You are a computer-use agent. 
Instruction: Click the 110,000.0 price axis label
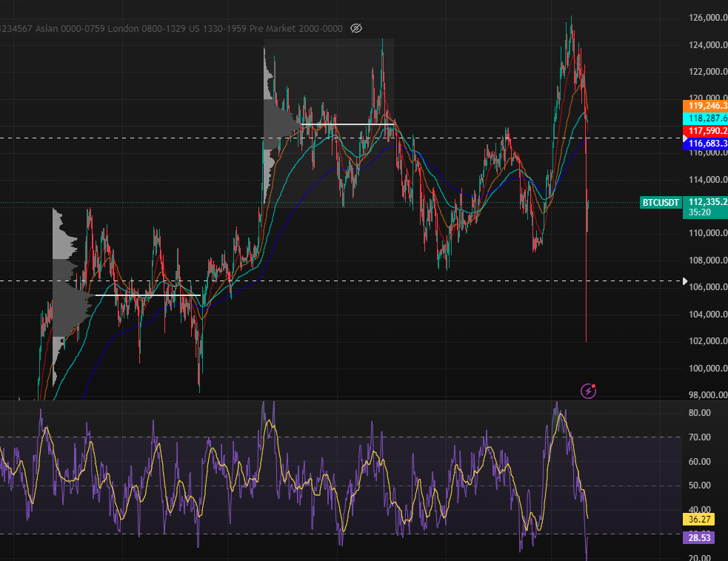[708, 233]
